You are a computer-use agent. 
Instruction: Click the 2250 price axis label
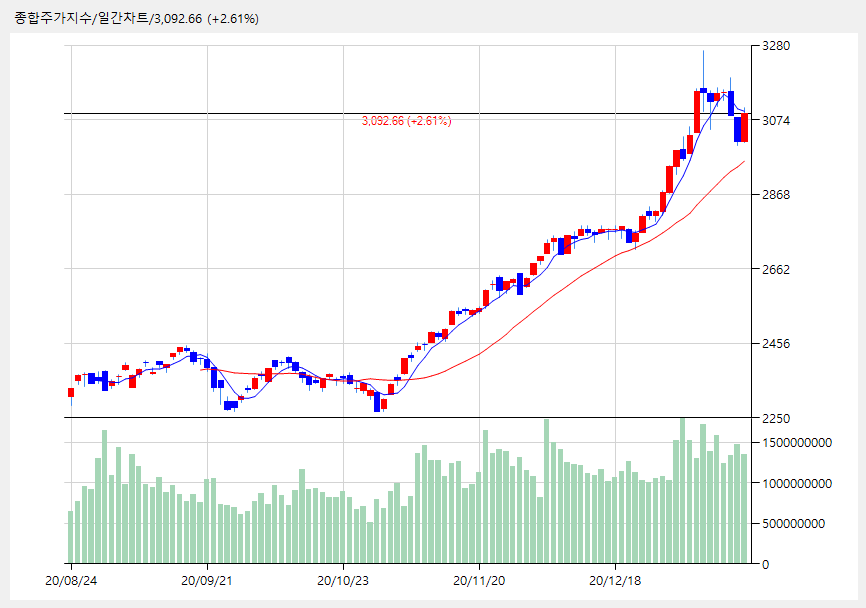tap(776, 419)
